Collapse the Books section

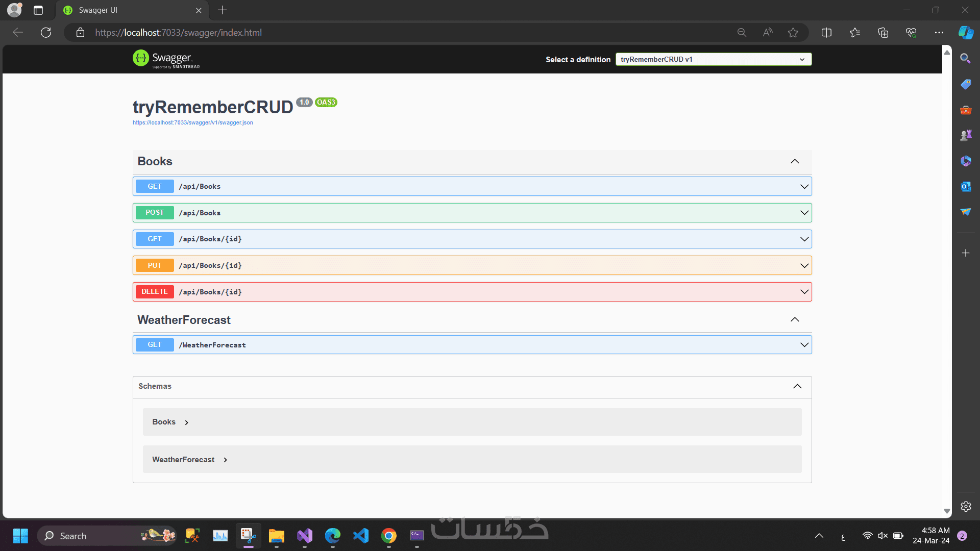pyautogui.click(x=795, y=161)
